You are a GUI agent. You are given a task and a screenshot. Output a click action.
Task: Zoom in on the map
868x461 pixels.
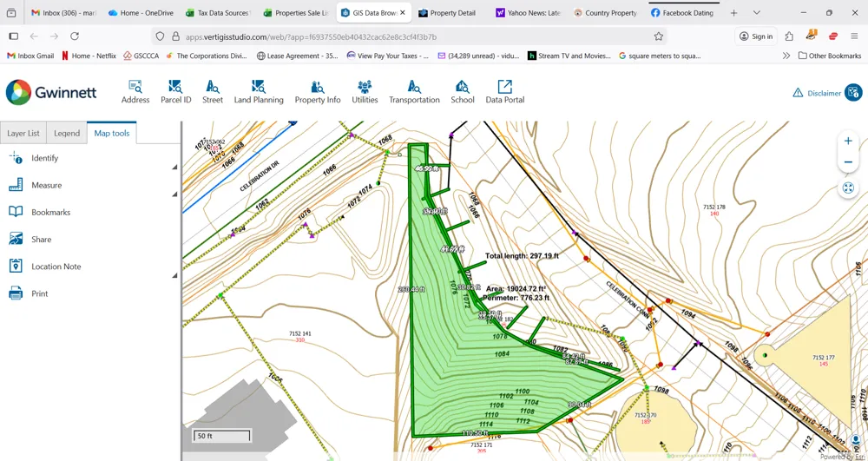point(848,141)
